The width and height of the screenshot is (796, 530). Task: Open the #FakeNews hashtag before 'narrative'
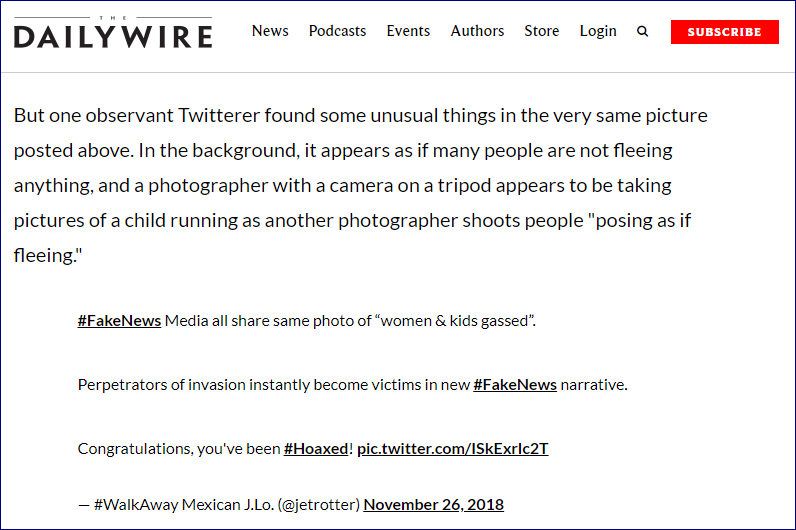(515, 385)
